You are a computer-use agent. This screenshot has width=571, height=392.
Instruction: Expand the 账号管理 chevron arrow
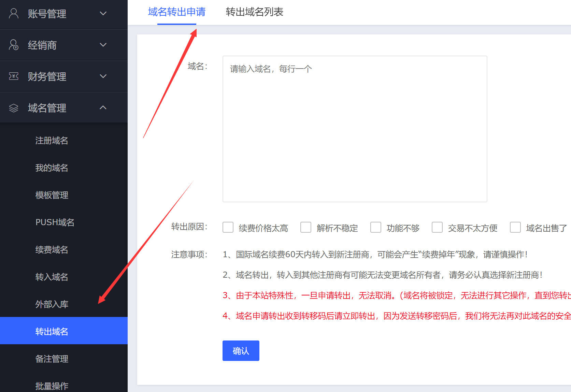[103, 14]
